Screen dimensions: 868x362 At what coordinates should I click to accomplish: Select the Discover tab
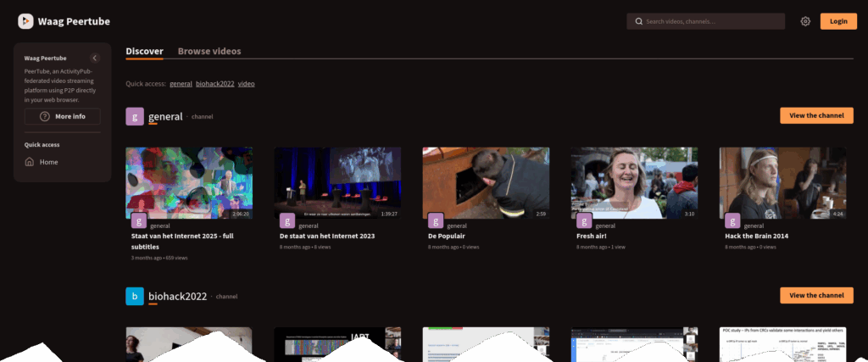pos(144,51)
